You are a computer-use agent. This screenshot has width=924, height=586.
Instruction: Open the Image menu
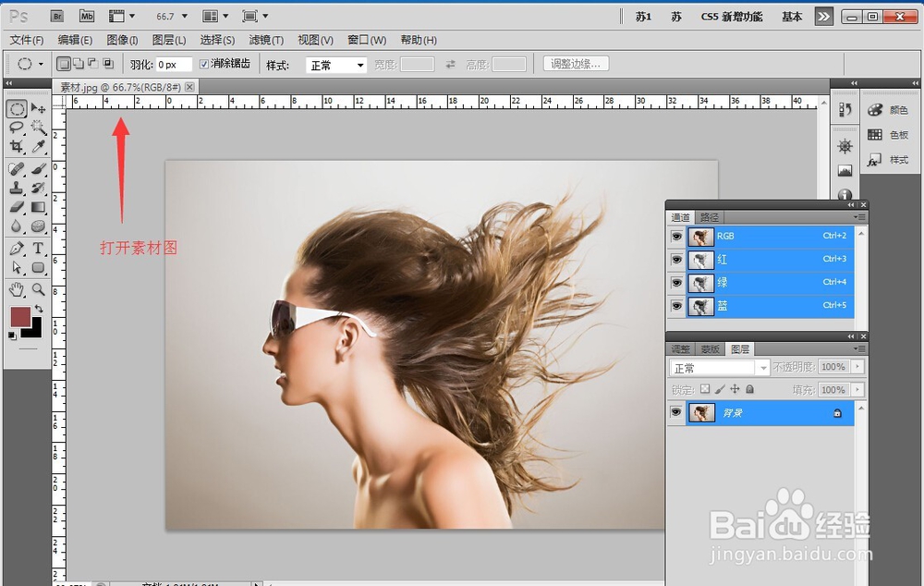(122, 40)
